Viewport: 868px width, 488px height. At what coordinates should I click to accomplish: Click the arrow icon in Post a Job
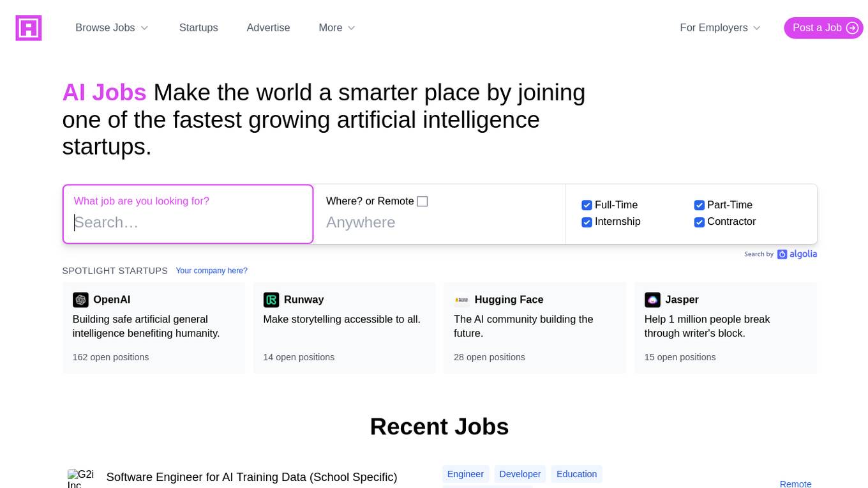click(852, 28)
